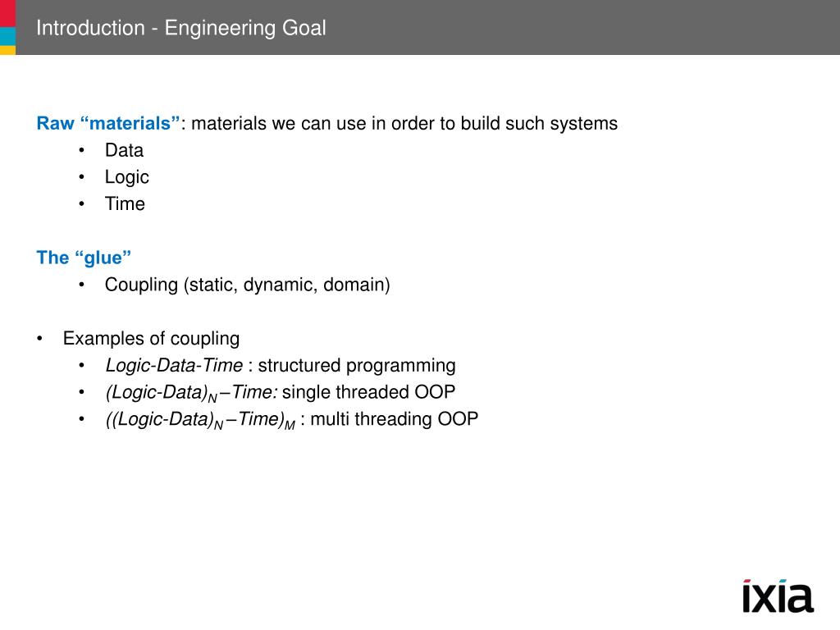Viewport: 840px width, 630px height.
Task: Click the italic text Logic-Data-Time
Action: (174, 365)
